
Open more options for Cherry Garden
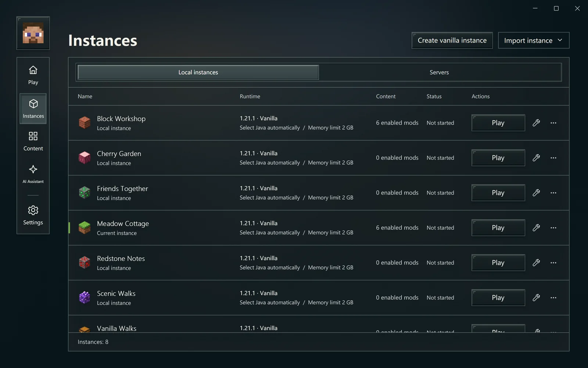pyautogui.click(x=553, y=158)
